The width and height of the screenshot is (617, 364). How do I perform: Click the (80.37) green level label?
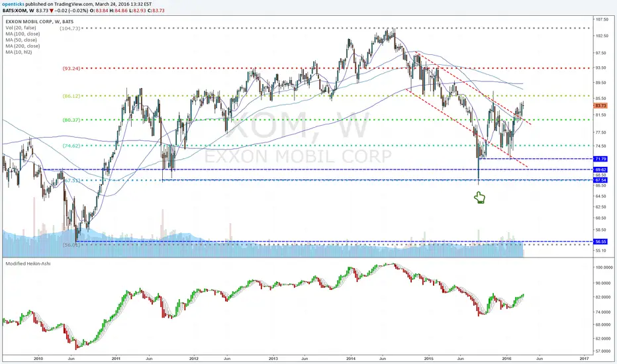(x=71, y=120)
